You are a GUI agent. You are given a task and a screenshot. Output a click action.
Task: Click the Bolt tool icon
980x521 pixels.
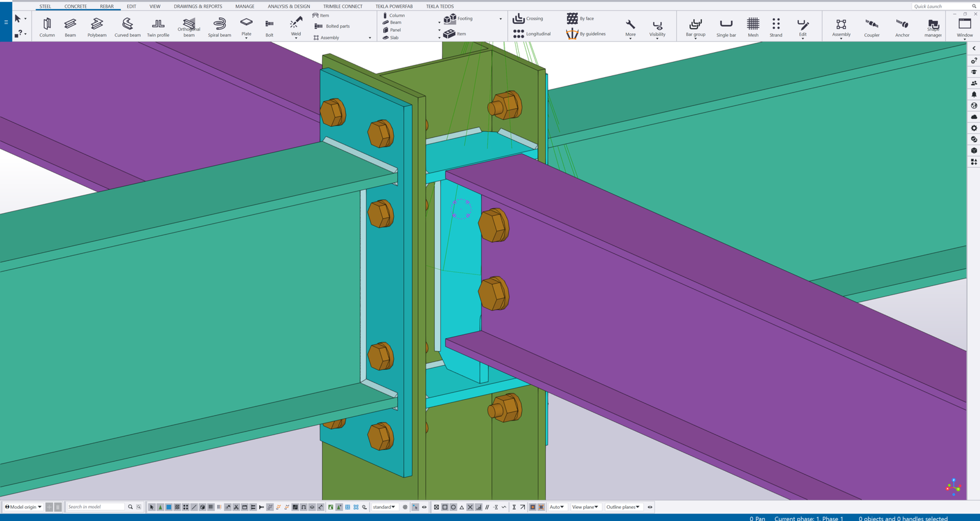(x=269, y=27)
